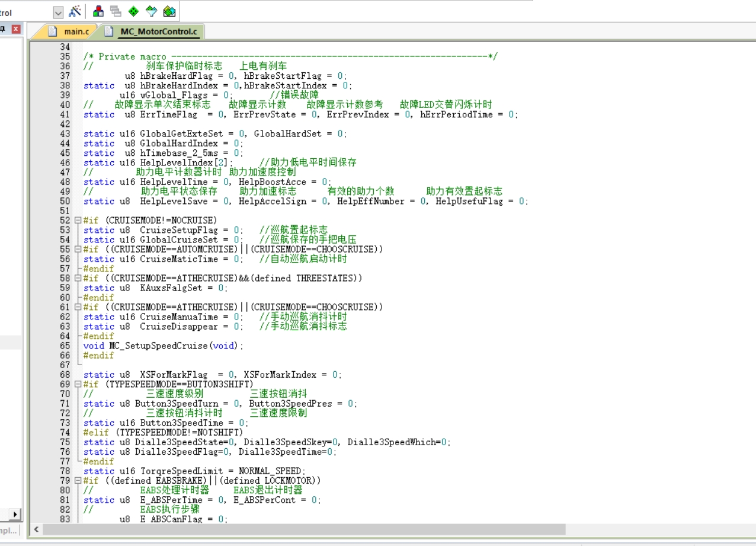Click the variable CruiseMaticTime
This screenshot has width=756, height=546.
[179, 259]
